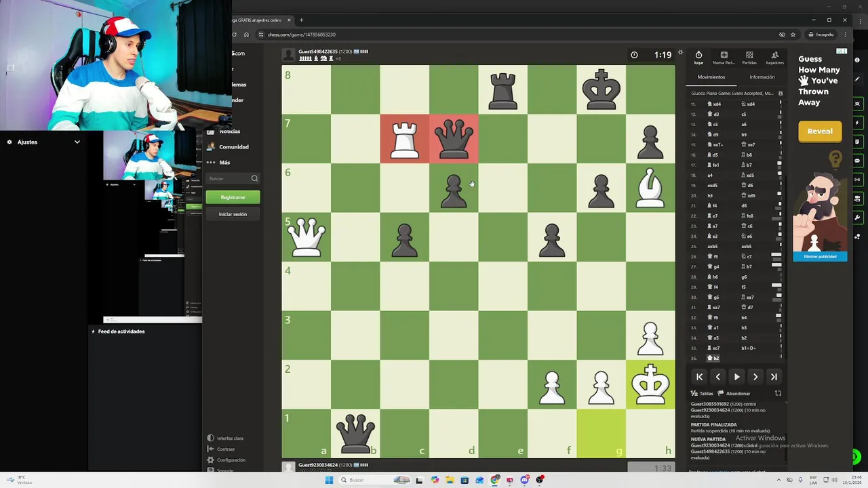
Task: Resign the game with Abandonar
Action: [x=734, y=393]
